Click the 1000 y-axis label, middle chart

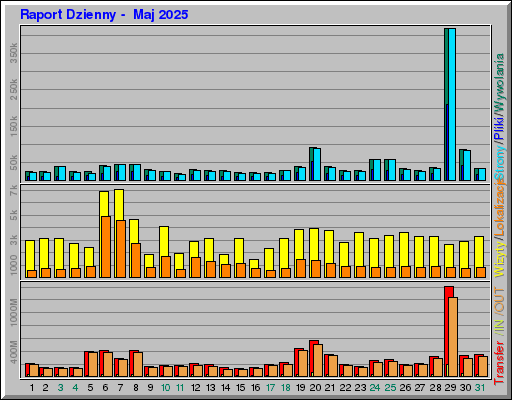point(14,265)
